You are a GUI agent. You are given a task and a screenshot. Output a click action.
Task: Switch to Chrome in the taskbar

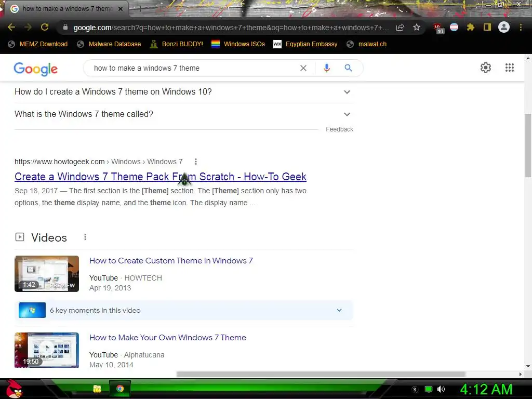(x=120, y=389)
